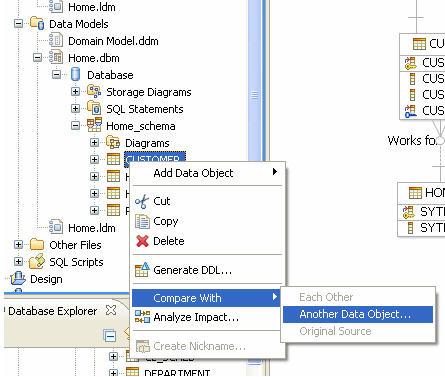This screenshot has width=445, height=377.
Task: Select the SQL Statements tree item
Action: 145,109
